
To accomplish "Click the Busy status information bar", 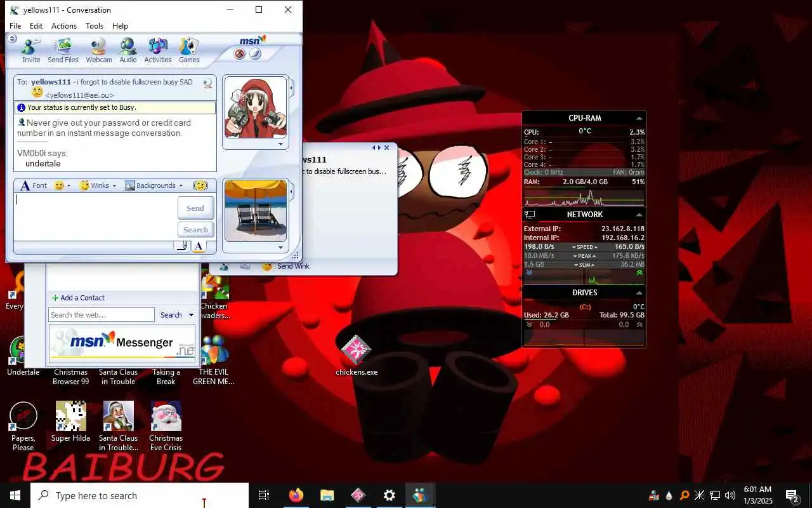I will click(x=115, y=108).
